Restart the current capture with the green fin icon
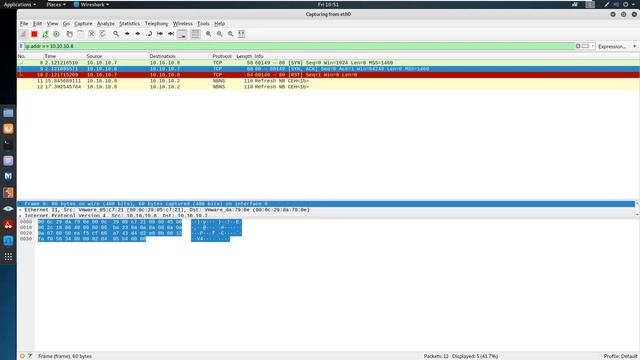640x360 pixels. (x=45, y=34)
